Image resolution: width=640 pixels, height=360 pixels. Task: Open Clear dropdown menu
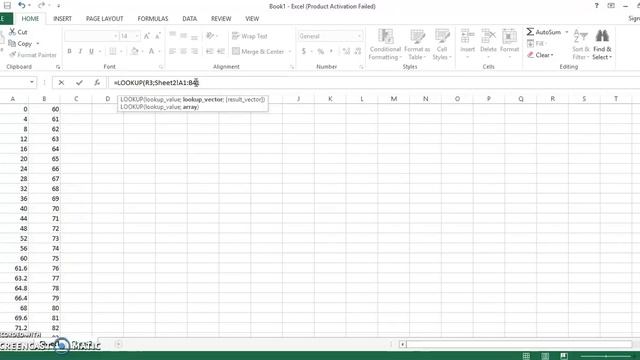click(x=541, y=55)
